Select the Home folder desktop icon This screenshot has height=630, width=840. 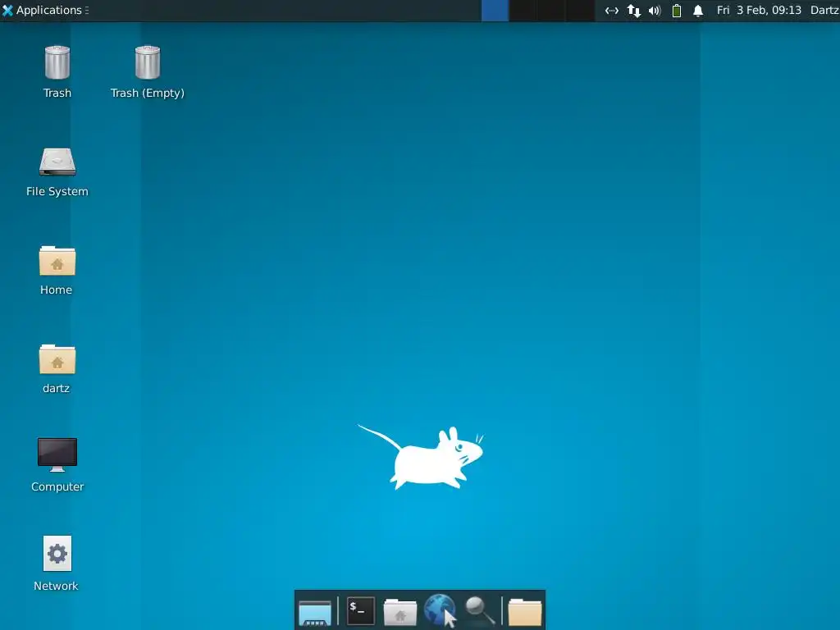(57, 271)
